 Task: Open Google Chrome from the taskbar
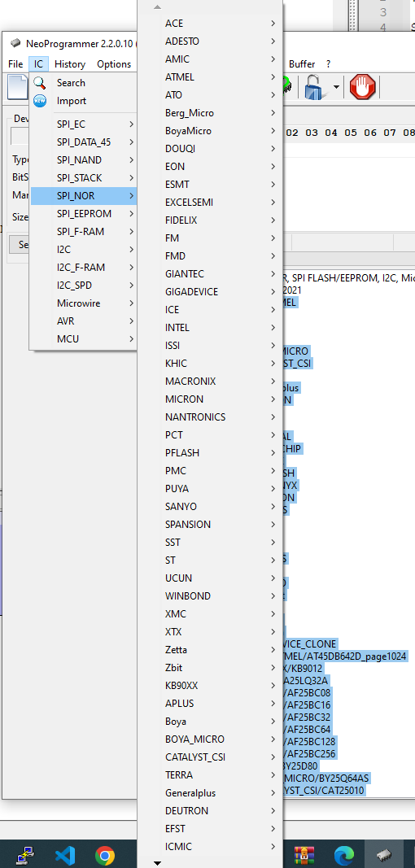[x=105, y=855]
